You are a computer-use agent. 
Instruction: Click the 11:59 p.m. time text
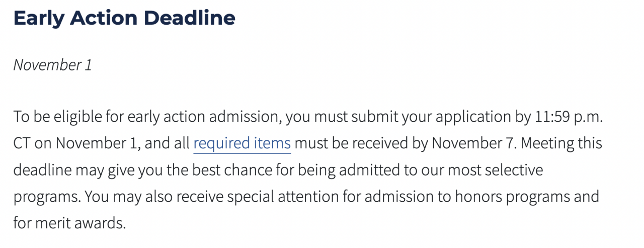[567, 117]
